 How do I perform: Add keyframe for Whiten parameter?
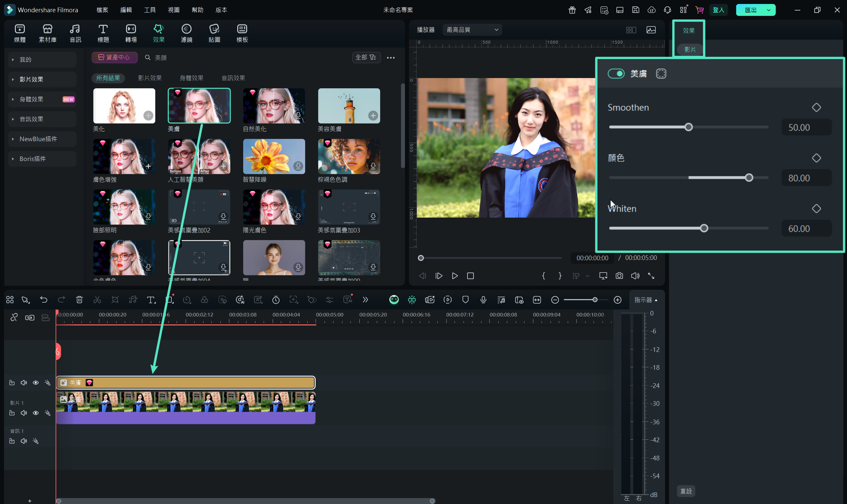[816, 209]
